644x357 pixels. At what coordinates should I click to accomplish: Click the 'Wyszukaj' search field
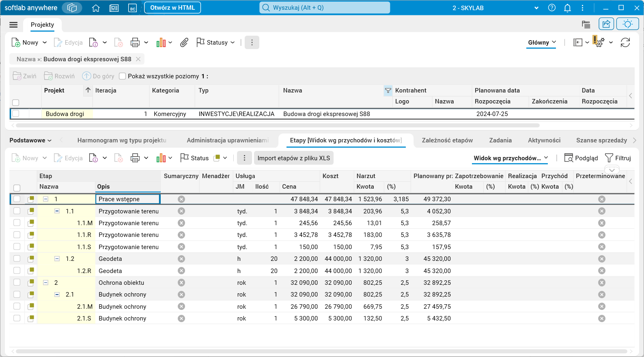point(325,8)
